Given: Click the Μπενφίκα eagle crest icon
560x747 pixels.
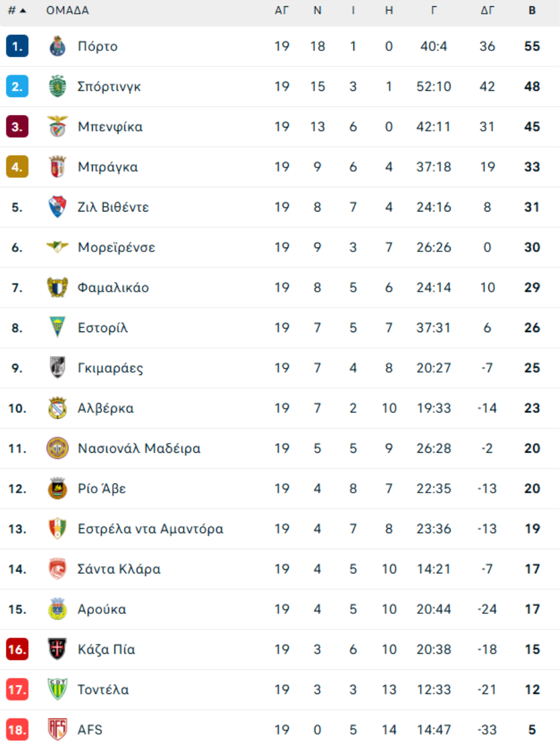Looking at the screenshot, I should point(57,127).
